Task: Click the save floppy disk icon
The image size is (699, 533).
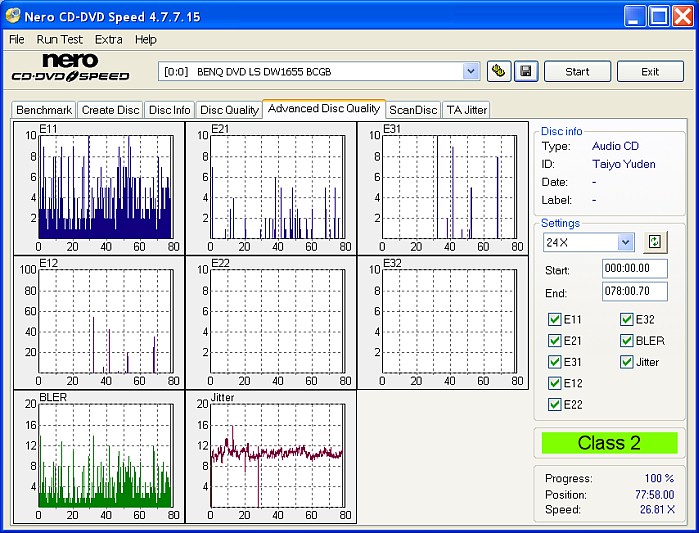Action: (x=527, y=71)
